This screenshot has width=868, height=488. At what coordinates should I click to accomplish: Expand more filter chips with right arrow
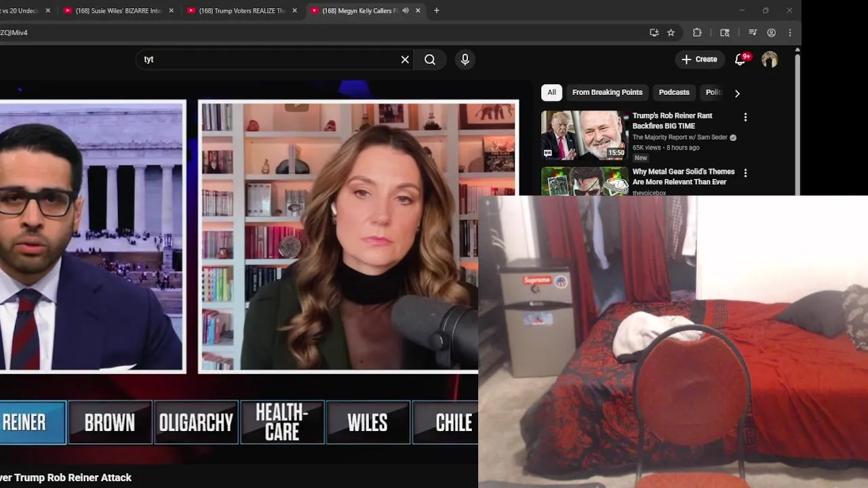coord(737,93)
